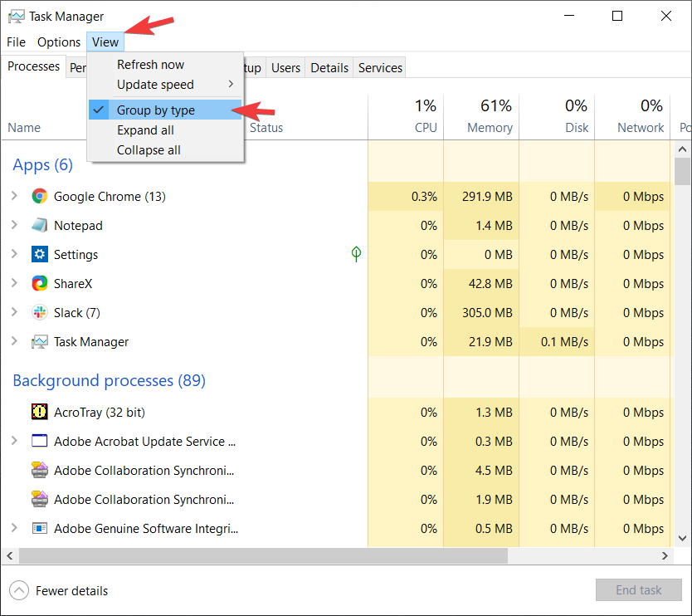Open the Options menu
692x616 pixels.
coord(59,42)
